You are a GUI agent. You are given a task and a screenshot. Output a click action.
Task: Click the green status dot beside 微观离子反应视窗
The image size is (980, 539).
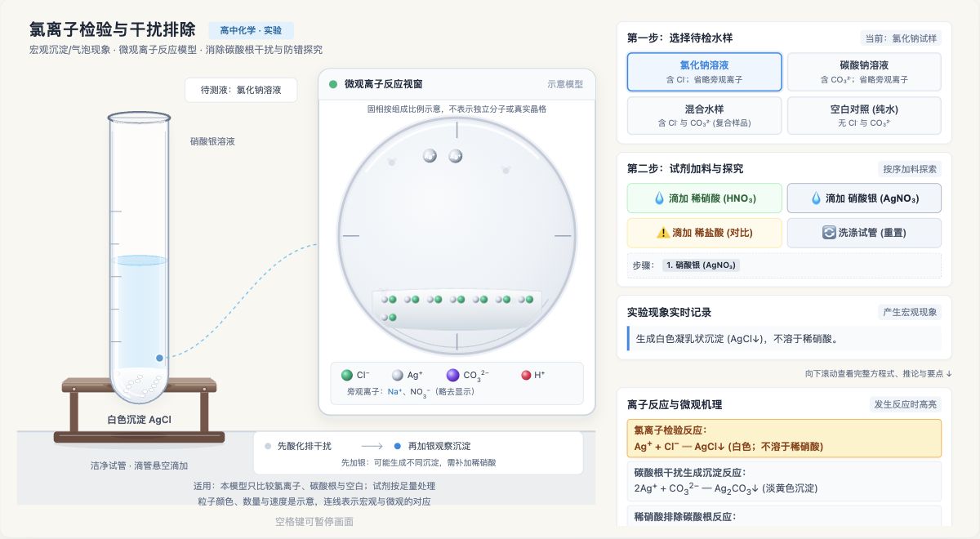(x=333, y=84)
